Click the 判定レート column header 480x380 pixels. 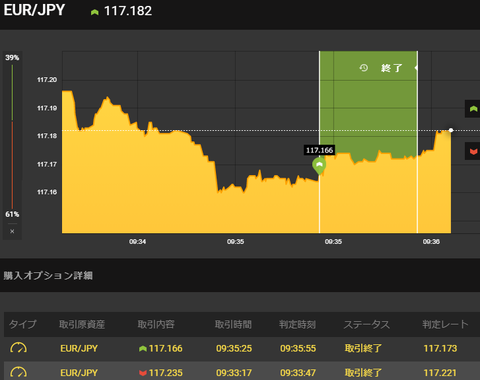tap(445, 324)
